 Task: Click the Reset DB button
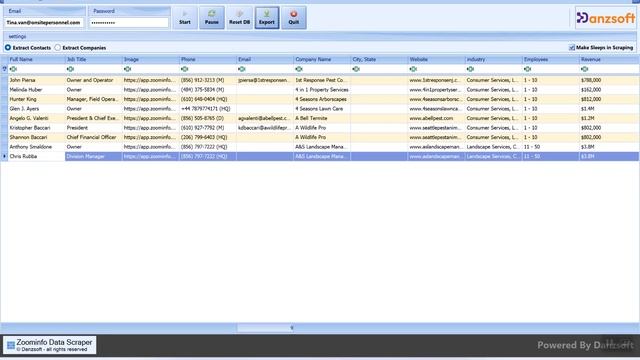pyautogui.click(x=239, y=18)
